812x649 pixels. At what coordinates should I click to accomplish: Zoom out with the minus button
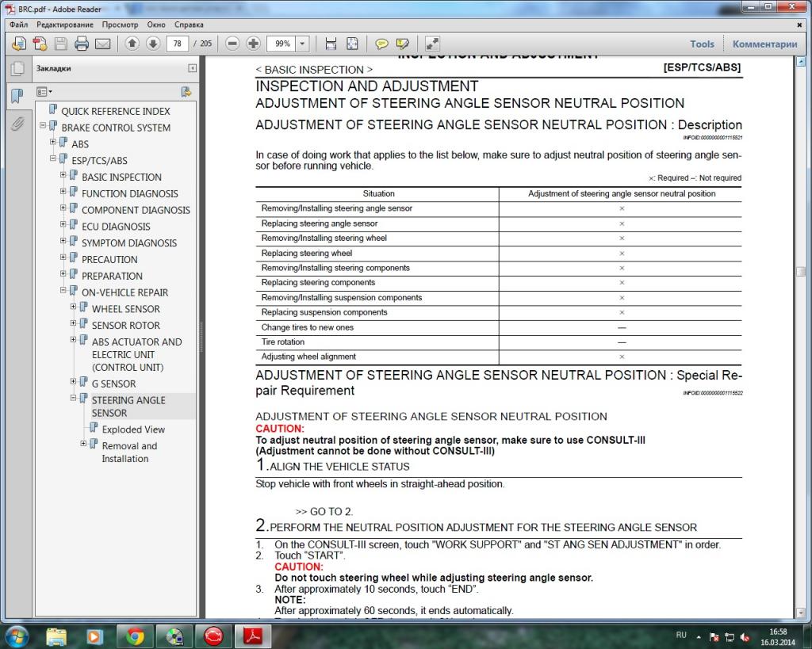(232, 44)
